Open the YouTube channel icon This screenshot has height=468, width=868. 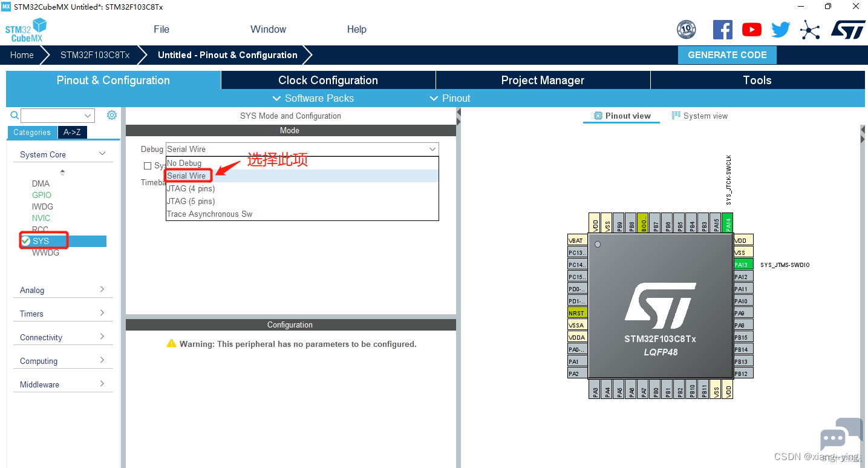coord(752,29)
